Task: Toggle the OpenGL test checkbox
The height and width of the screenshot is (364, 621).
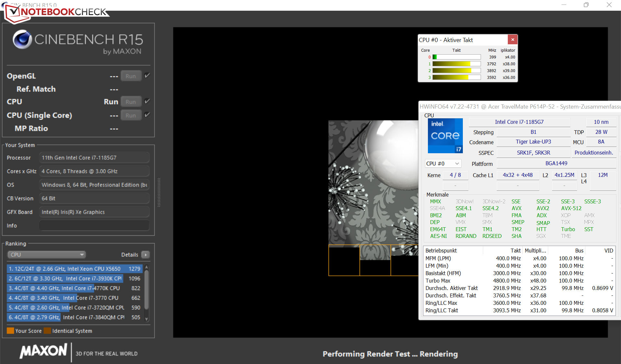Action: pyautogui.click(x=147, y=76)
